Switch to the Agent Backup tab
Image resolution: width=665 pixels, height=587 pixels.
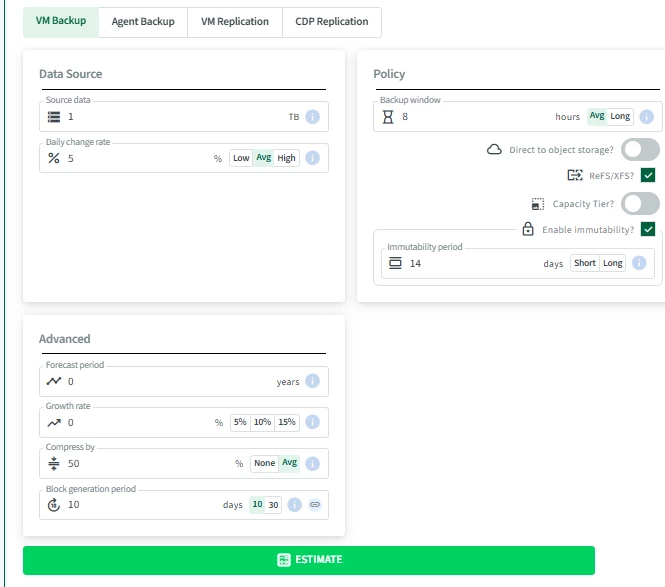(143, 22)
